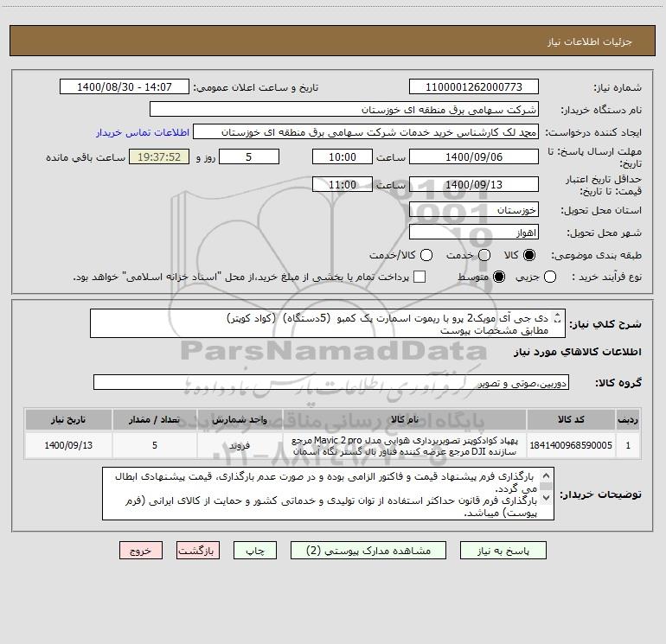666x644 pixels.
Task: Click the delivery city field اهواز
Action: (474, 232)
